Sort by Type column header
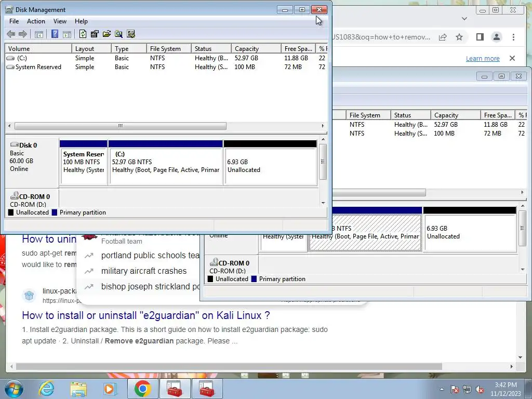Viewport: 532px width, 399px height. tap(129, 48)
